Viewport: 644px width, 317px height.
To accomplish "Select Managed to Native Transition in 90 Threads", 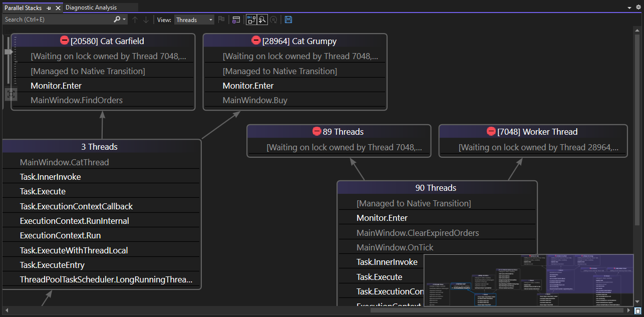I will point(437,203).
